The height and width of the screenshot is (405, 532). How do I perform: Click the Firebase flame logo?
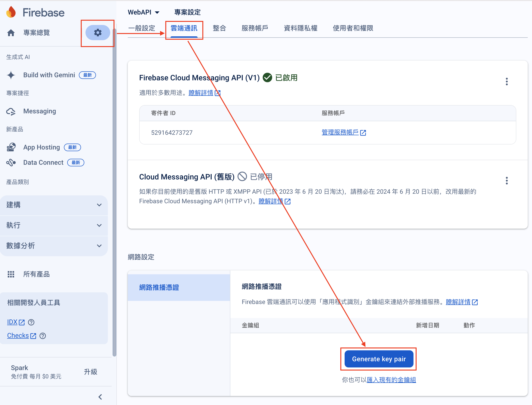[11, 12]
